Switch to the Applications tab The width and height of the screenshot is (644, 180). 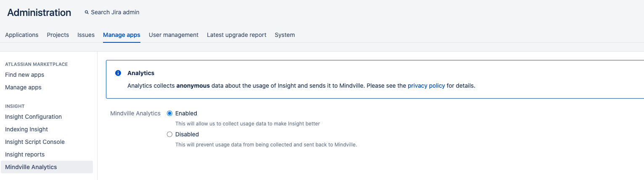(x=22, y=35)
